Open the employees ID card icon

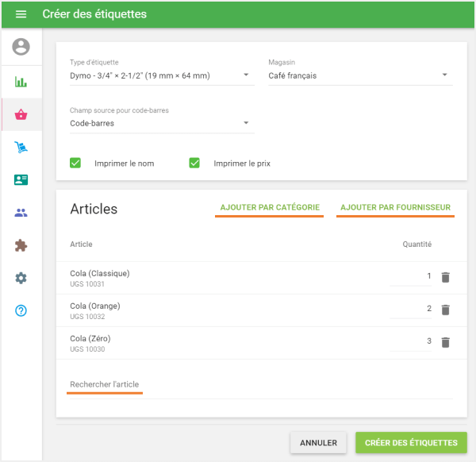[21, 179]
